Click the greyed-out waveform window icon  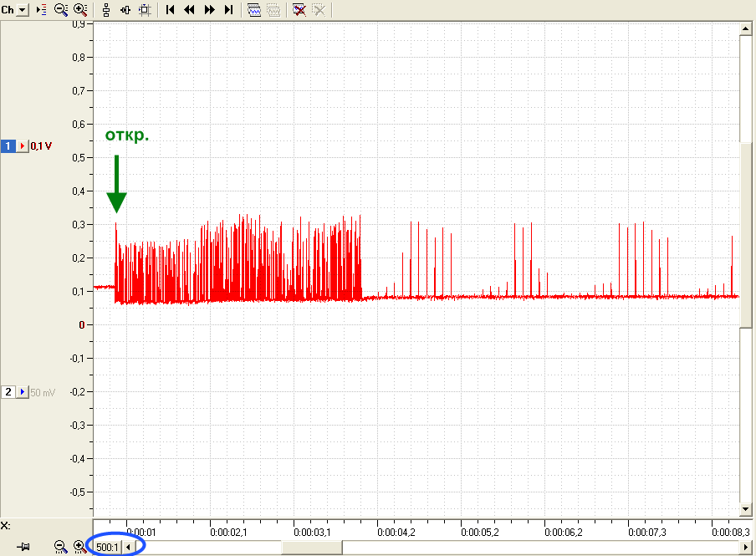pyautogui.click(x=273, y=10)
